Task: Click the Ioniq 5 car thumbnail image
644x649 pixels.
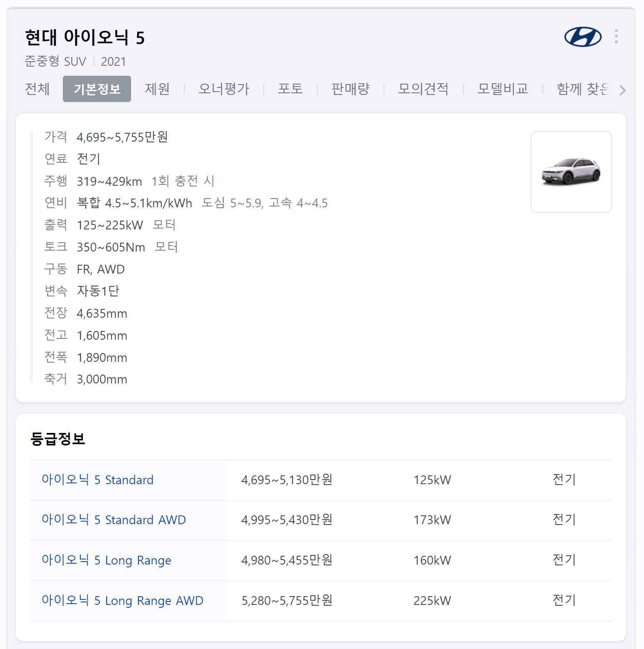Action: click(x=571, y=172)
